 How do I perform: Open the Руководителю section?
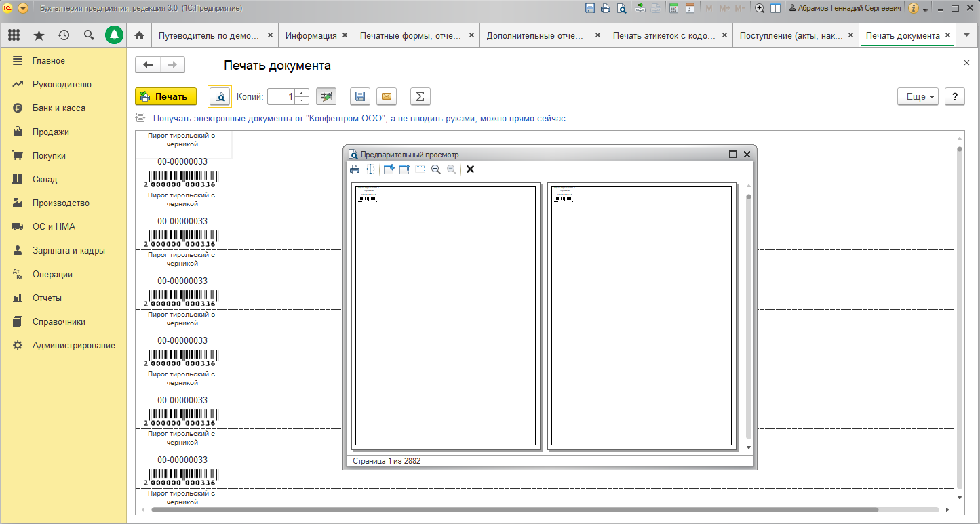point(63,85)
